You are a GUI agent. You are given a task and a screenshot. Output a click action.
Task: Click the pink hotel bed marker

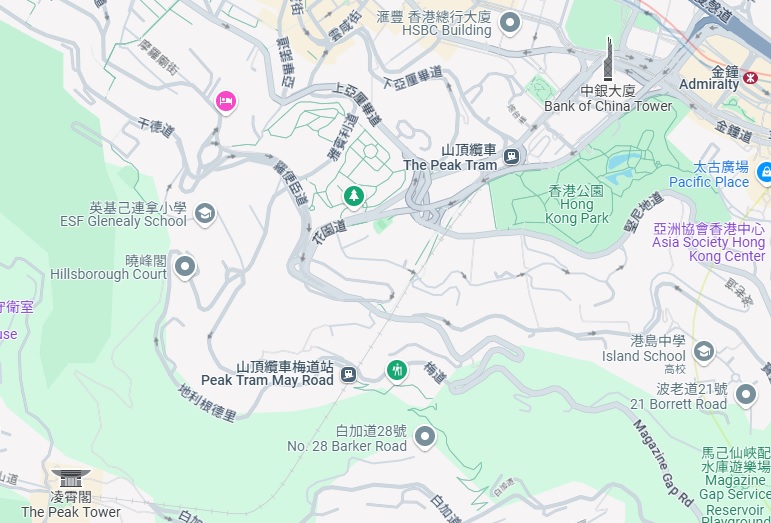coord(226,102)
